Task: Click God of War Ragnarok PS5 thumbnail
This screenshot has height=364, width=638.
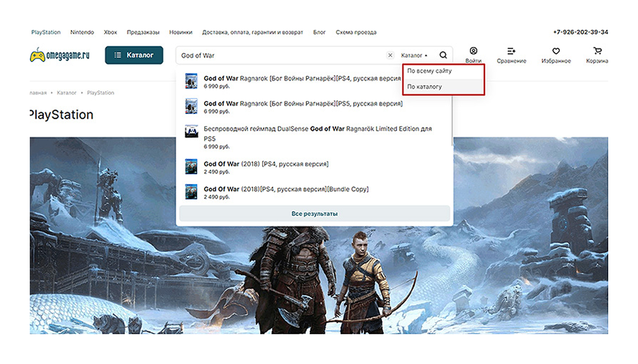Action: pos(191,106)
